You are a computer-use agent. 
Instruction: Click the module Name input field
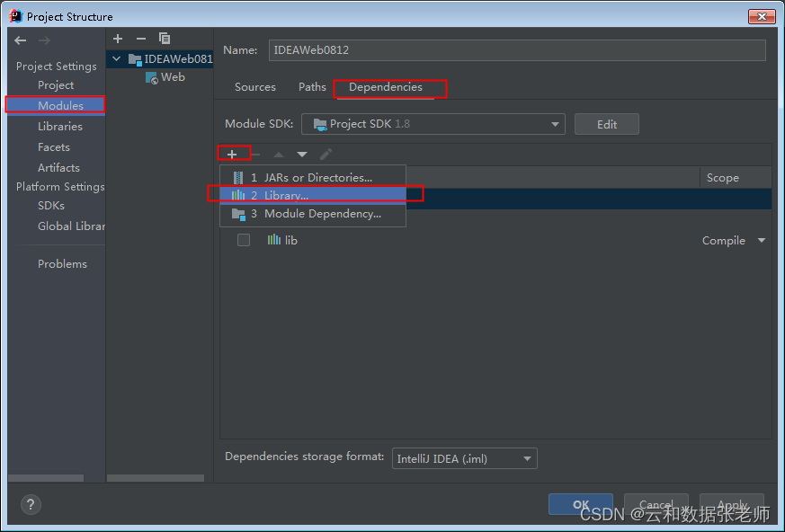point(517,50)
